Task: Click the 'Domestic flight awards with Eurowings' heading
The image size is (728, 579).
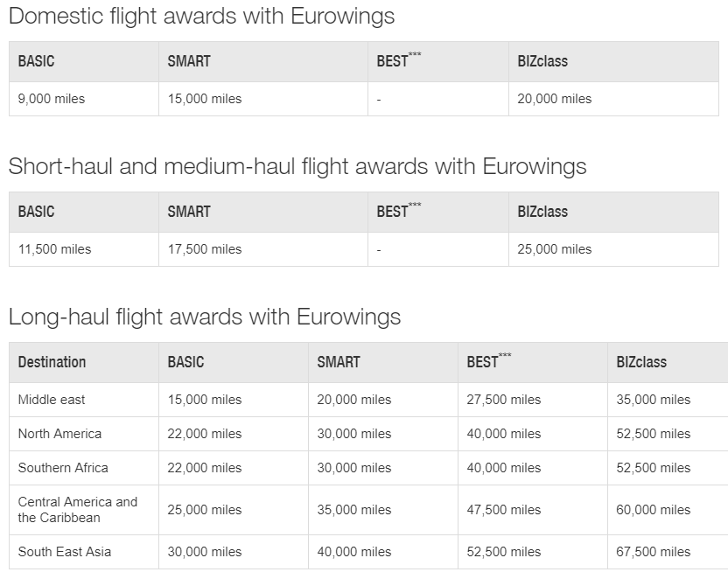Action: [201, 16]
